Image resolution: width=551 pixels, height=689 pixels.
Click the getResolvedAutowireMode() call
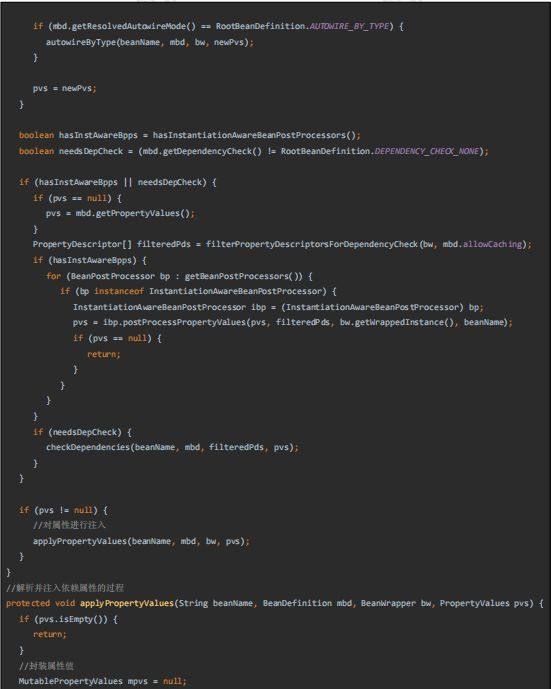(134, 26)
